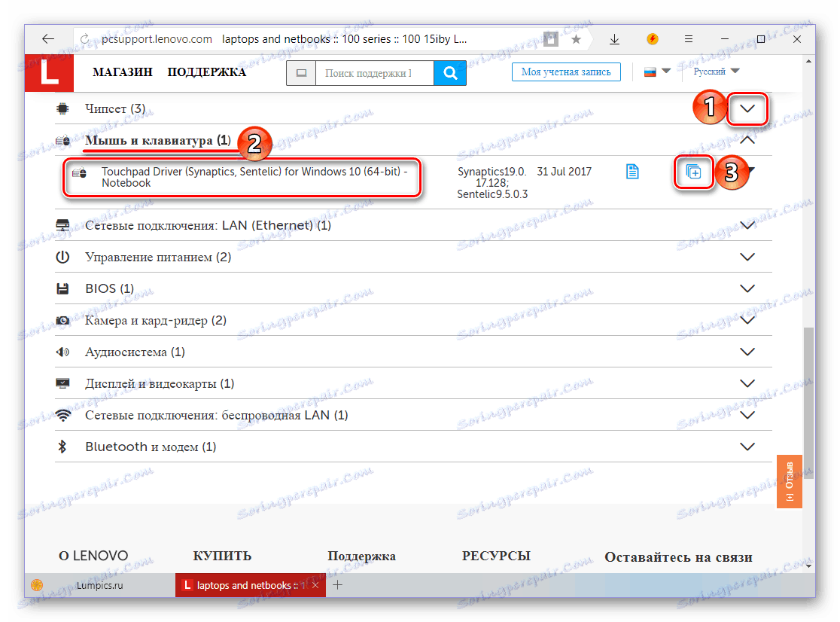
Task: Expand the BIOS (1) section chevron
Action: tap(747, 288)
